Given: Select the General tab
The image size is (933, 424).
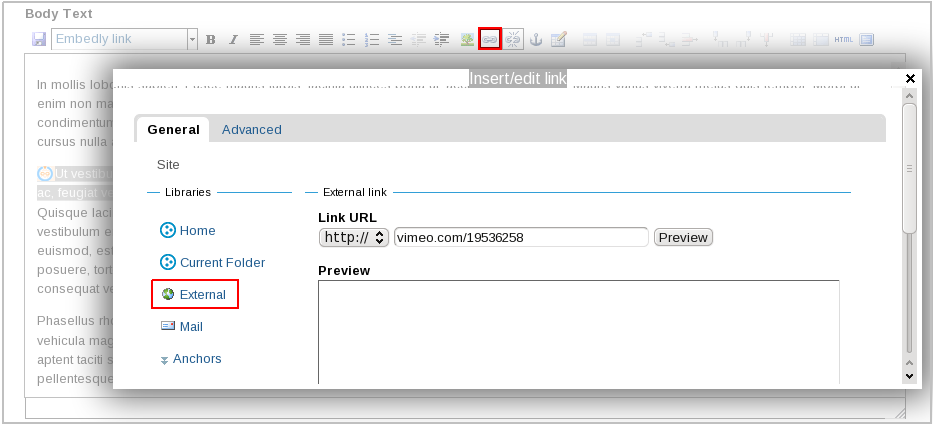Looking at the screenshot, I should click(x=173, y=129).
